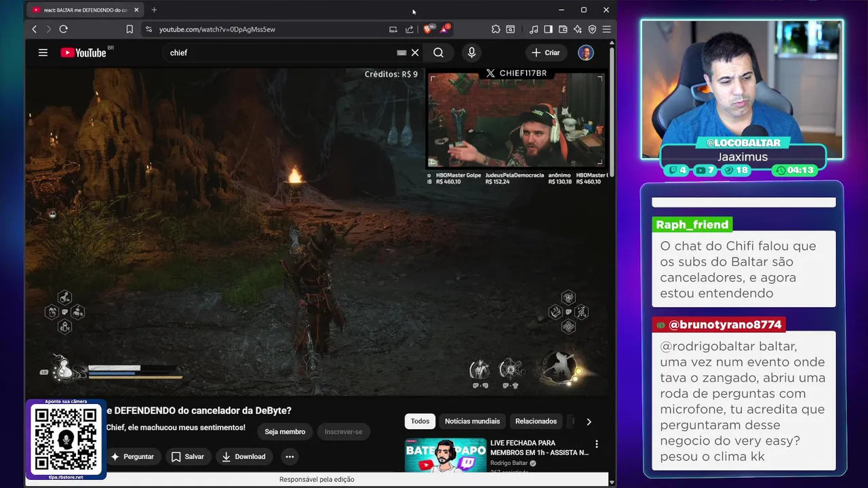
Task: Click the 'Responsável pela edição' bar
Action: 317,479
